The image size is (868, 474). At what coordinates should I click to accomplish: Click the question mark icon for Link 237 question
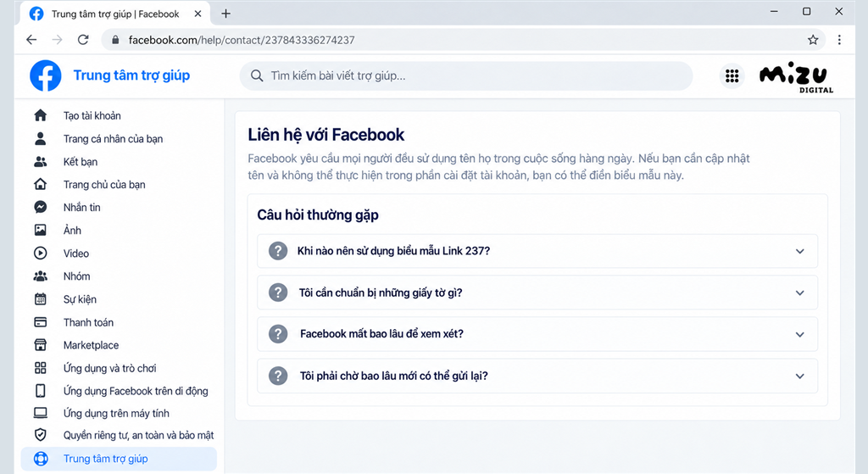pos(278,251)
